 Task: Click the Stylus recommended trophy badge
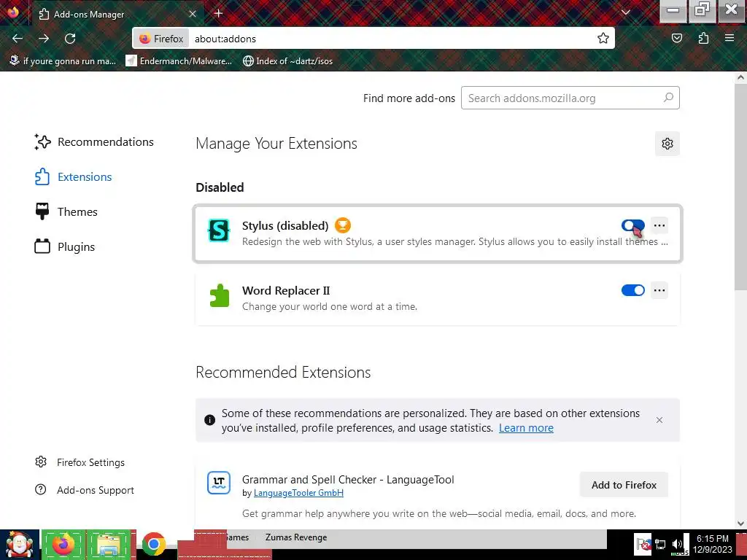(342, 225)
